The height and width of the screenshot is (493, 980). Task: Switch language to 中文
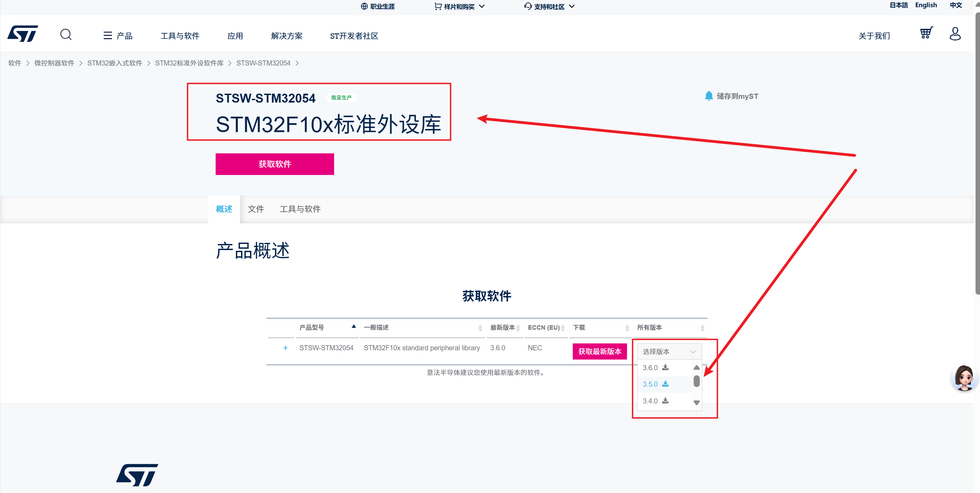tap(956, 5)
